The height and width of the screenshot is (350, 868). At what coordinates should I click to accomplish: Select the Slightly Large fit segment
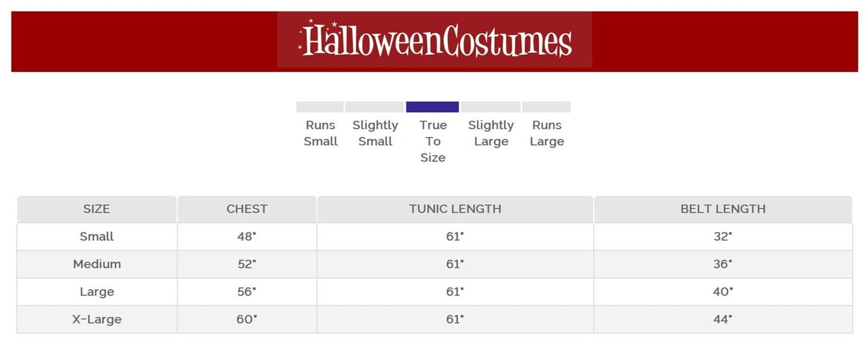tap(490, 107)
